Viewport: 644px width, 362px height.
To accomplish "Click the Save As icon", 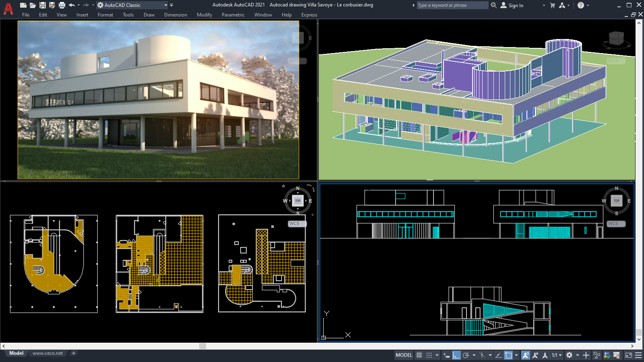I will pos(52,5).
